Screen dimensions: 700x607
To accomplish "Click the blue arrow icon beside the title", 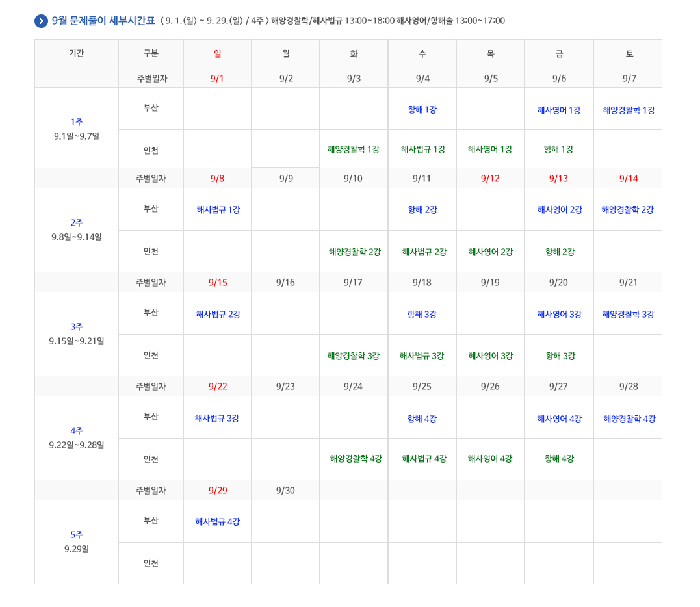I will point(42,21).
